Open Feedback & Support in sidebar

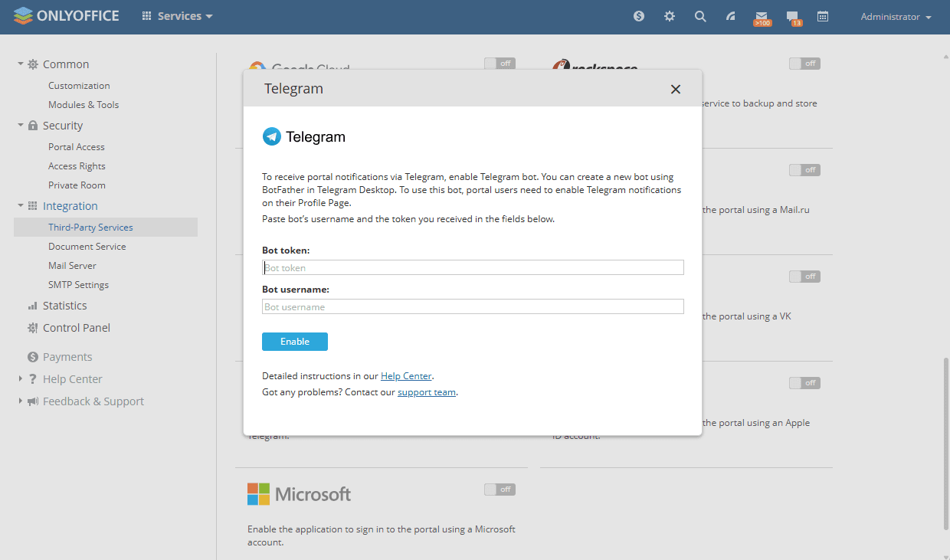coord(93,401)
